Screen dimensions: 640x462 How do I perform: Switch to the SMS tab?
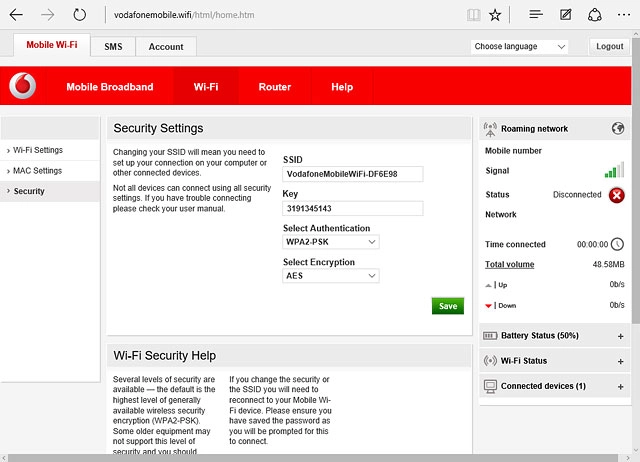click(112, 47)
